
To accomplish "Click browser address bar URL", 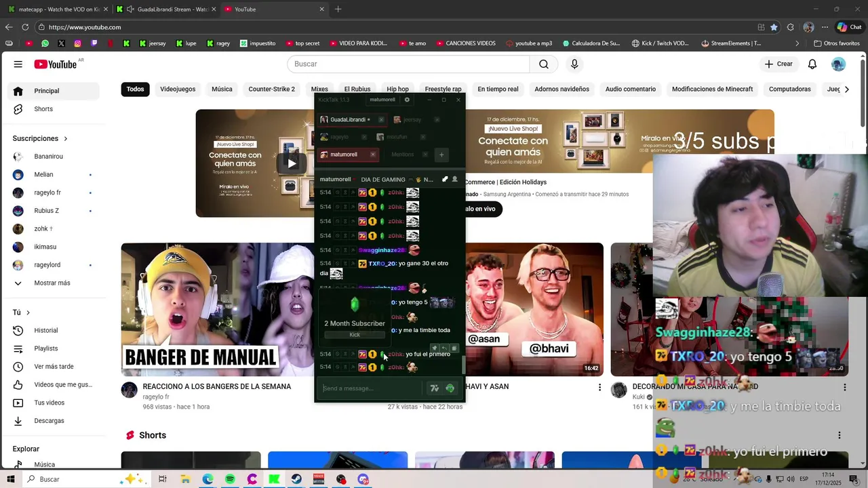I will tap(85, 27).
